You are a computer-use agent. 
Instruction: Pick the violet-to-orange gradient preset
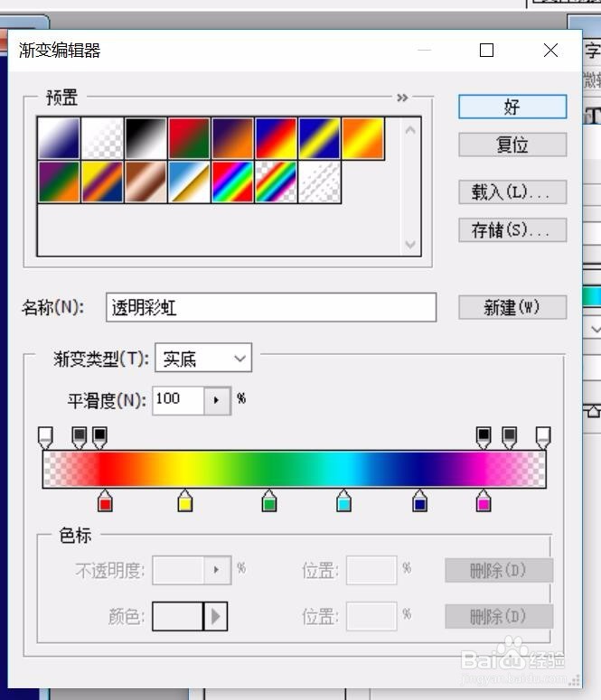(233, 138)
